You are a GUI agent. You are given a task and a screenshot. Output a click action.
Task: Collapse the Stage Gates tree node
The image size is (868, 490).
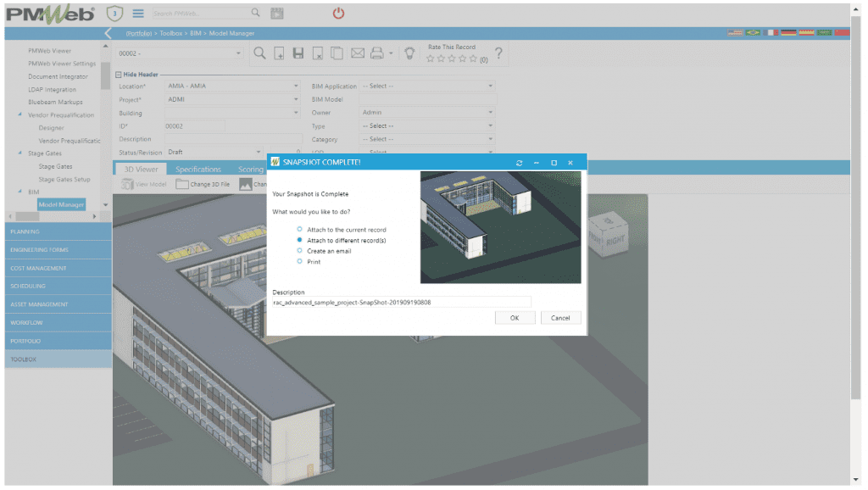20,153
